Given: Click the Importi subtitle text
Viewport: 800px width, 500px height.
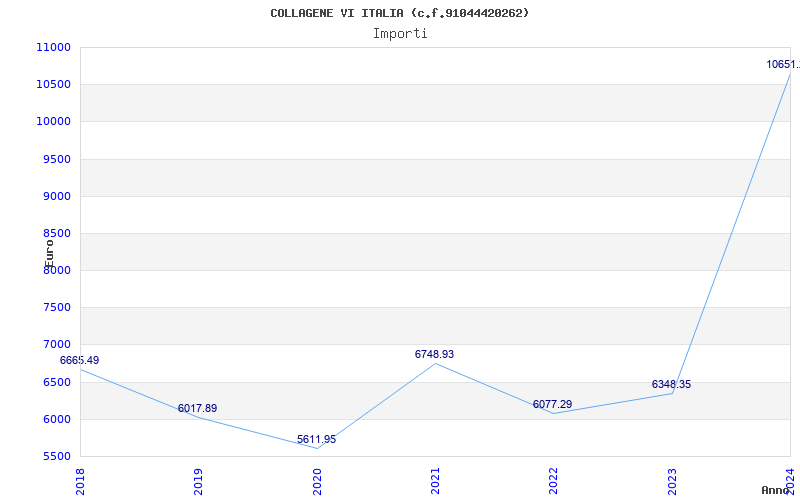Looking at the screenshot, I should pos(400,34).
